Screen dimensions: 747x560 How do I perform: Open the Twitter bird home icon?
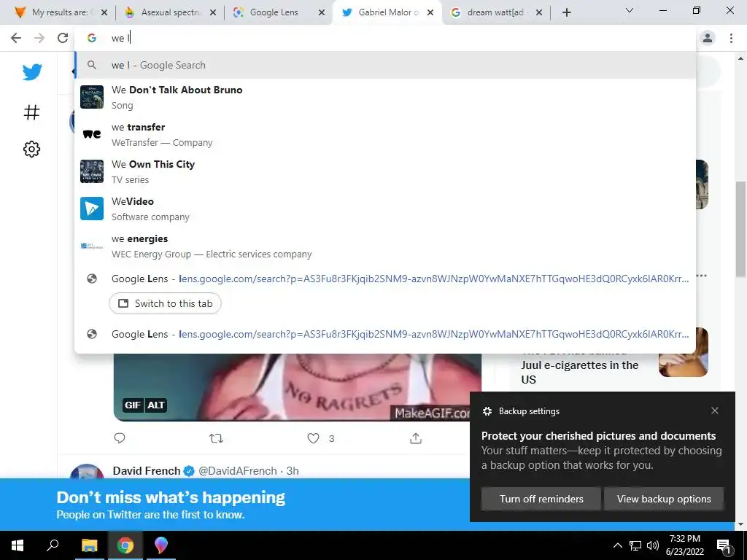coord(32,72)
